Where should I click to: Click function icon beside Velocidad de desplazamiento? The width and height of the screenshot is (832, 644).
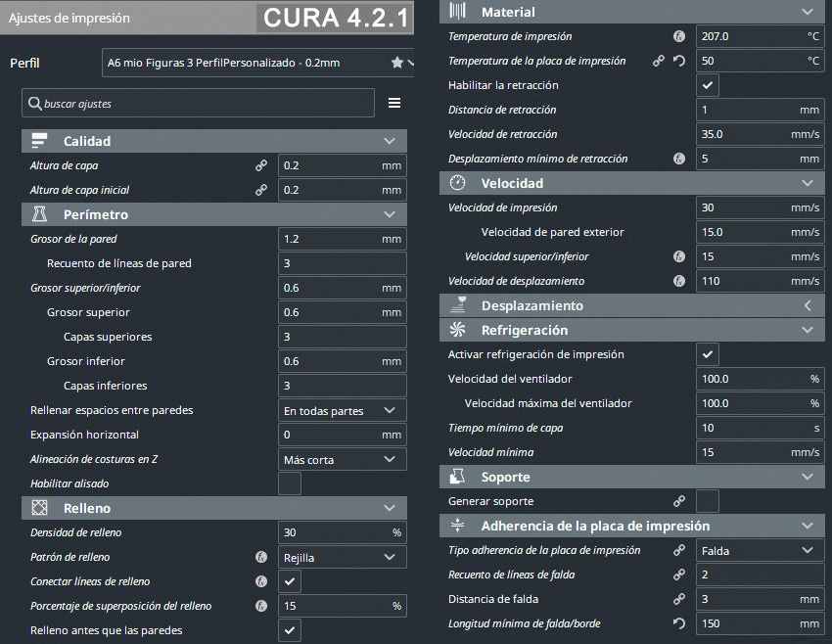pyautogui.click(x=679, y=281)
